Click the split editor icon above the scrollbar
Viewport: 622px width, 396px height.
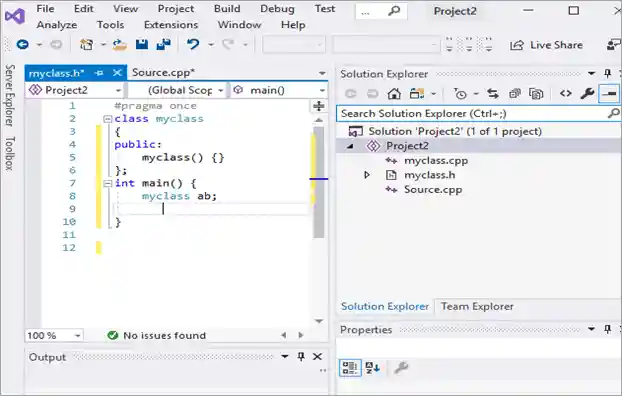[319, 106]
